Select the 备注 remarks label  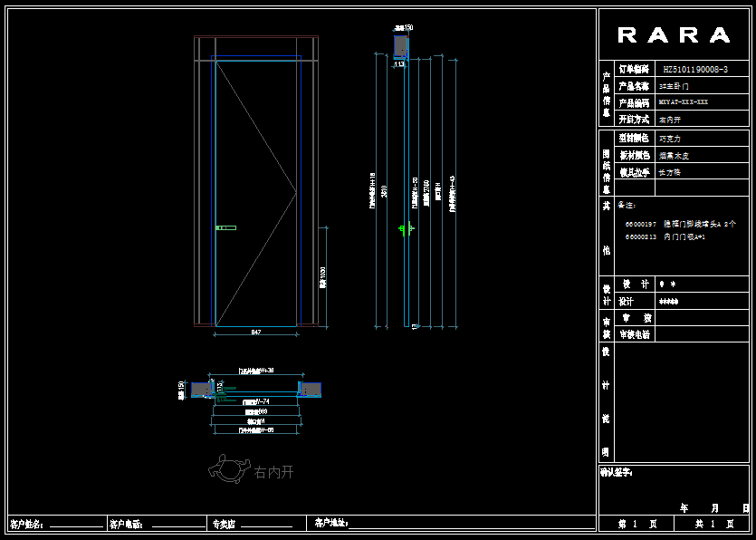point(627,205)
